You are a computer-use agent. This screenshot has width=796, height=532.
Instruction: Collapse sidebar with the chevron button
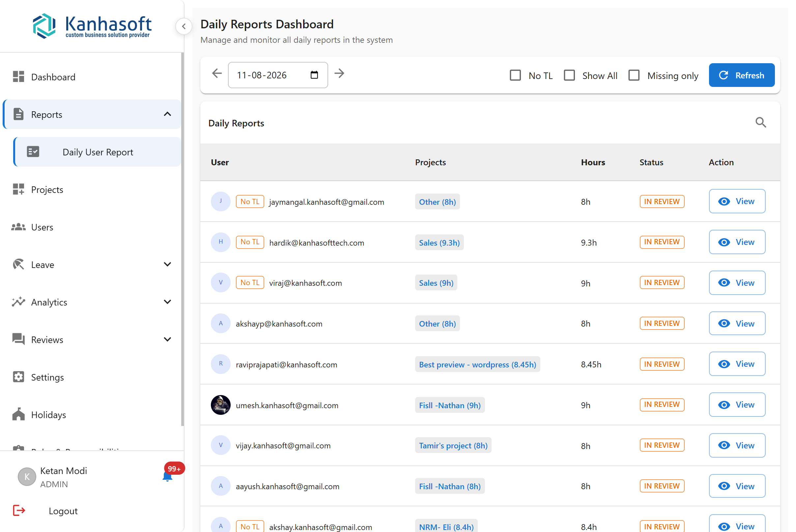pos(184,26)
